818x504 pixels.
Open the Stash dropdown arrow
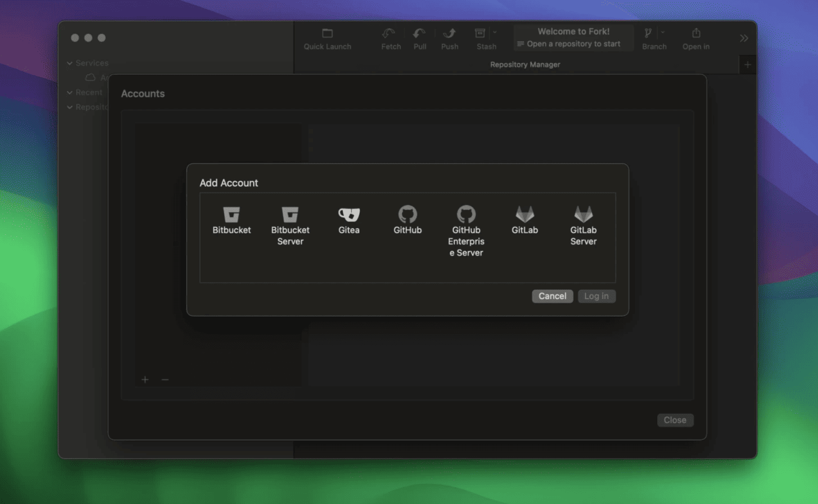point(495,32)
